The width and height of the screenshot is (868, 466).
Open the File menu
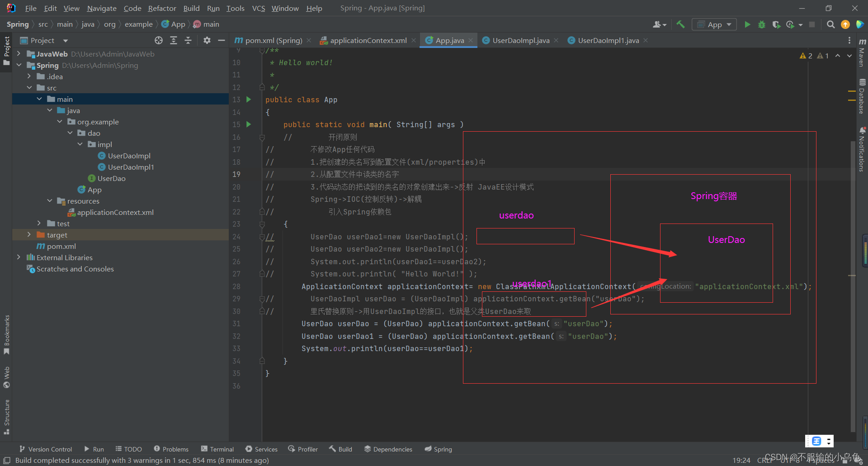(x=31, y=8)
